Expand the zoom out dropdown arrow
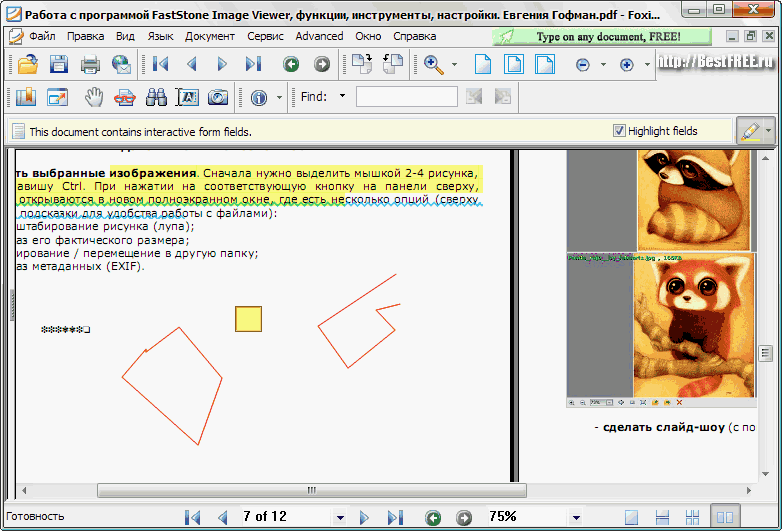Viewport: 782px width, 531px height. pyautogui.click(x=603, y=64)
